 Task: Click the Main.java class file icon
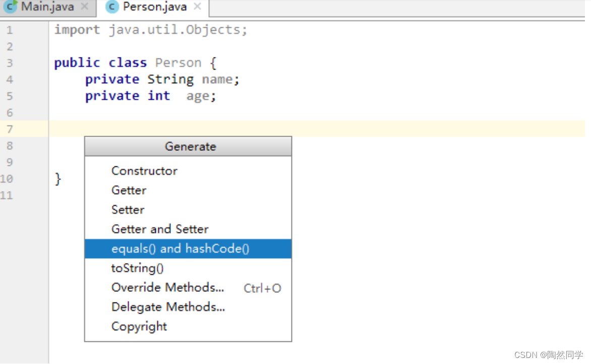tap(10, 7)
